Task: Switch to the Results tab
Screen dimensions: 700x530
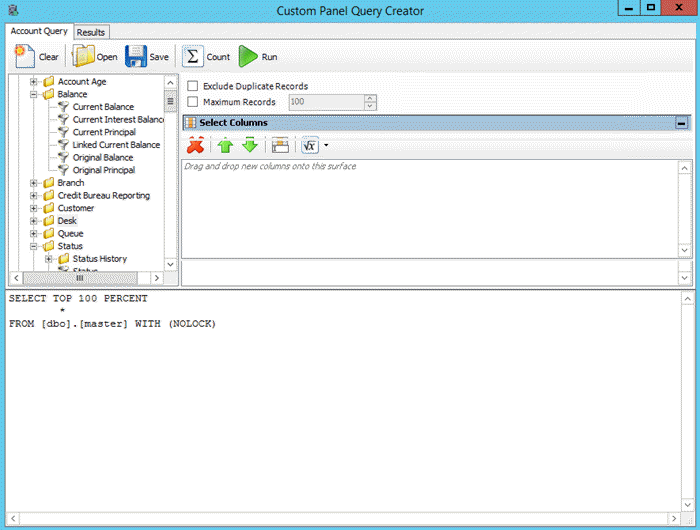Action: (x=91, y=32)
